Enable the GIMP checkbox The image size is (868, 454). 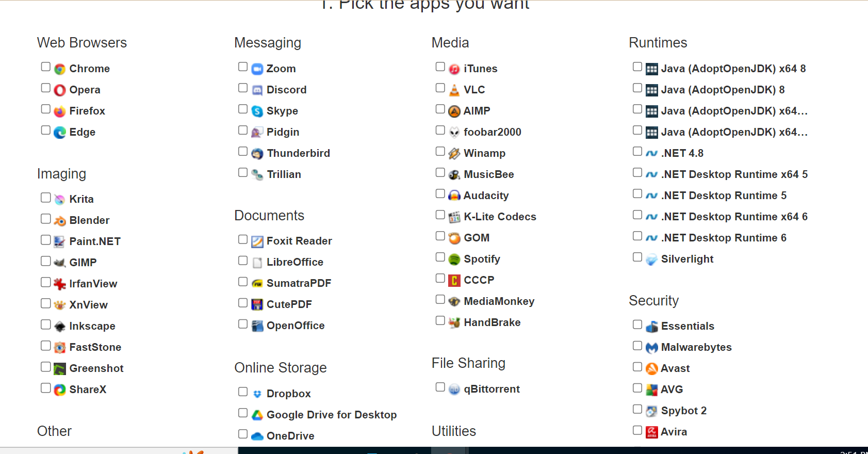[x=46, y=261]
